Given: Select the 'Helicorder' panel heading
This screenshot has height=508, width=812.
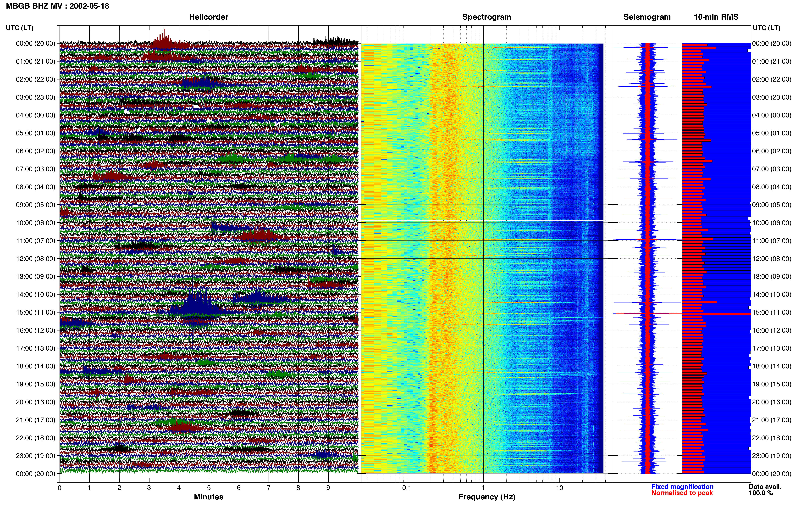Looking at the screenshot, I should (209, 17).
